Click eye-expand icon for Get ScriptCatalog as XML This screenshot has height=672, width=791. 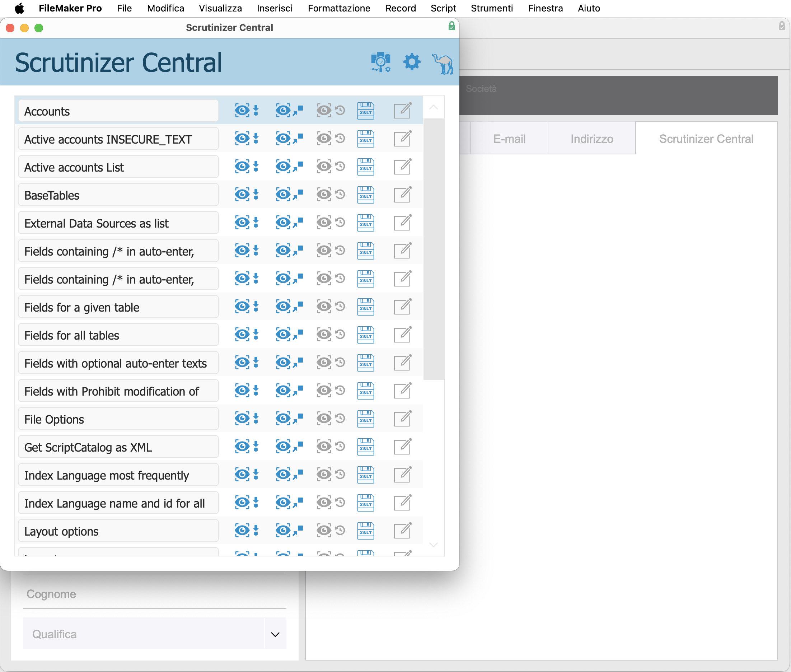[x=289, y=447]
